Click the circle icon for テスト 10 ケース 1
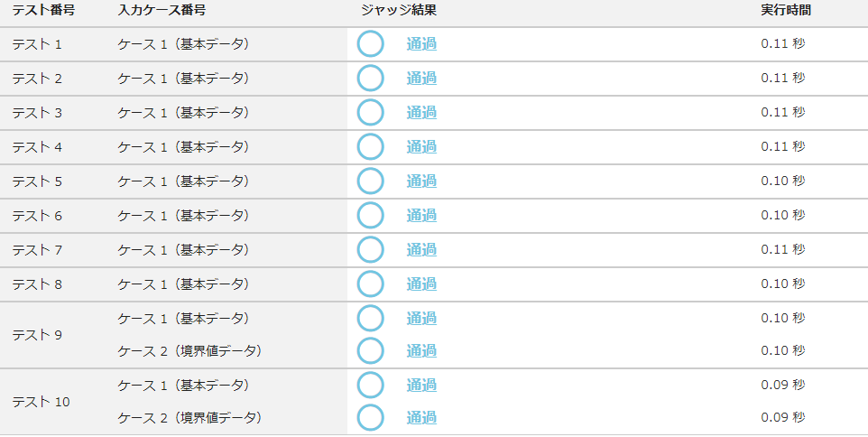This screenshot has width=868, height=437. coord(370,386)
